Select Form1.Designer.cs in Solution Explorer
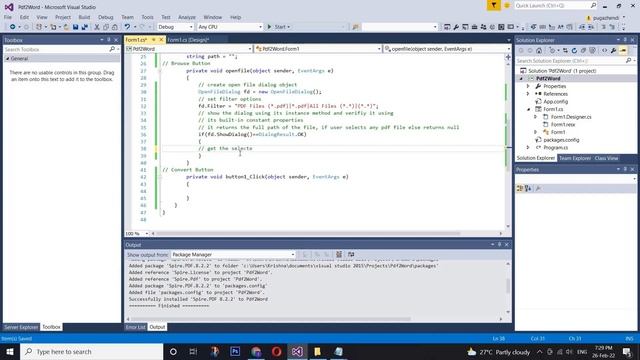 pyautogui.click(x=571, y=117)
